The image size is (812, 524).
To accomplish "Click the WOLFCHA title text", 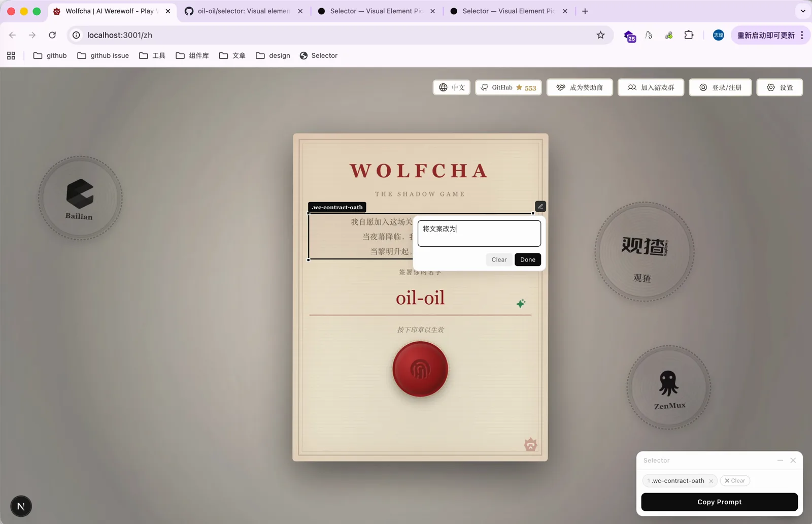I will [x=419, y=171].
